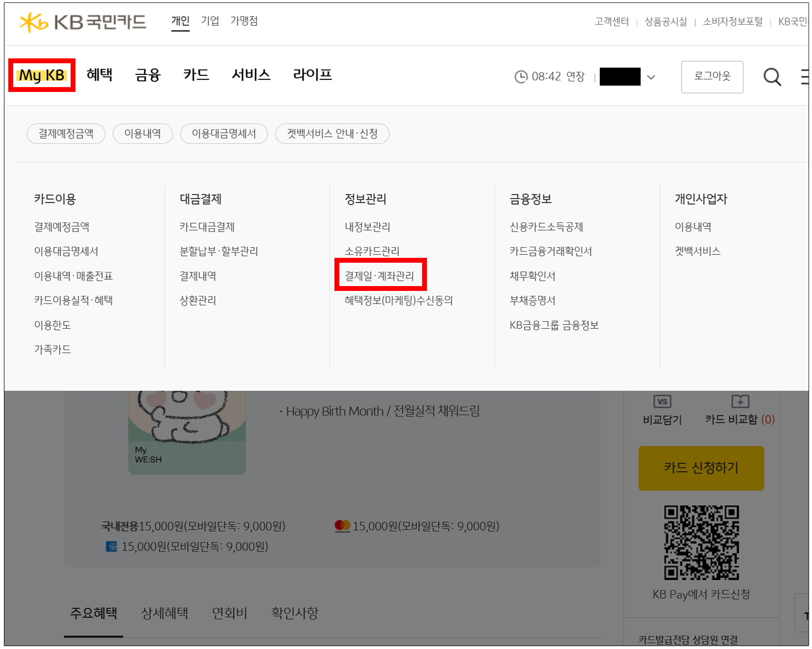Open 신용카드소득공제 under 금융정보
The width and height of the screenshot is (812, 649).
pos(546,227)
